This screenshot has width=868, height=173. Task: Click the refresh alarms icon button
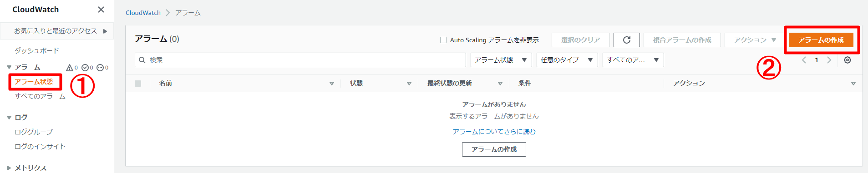tap(626, 40)
